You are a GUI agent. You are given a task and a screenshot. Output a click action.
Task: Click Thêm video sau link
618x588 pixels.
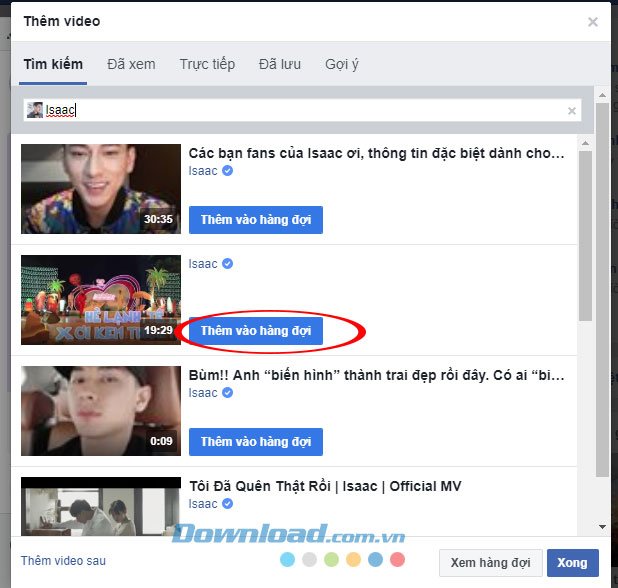click(63, 561)
